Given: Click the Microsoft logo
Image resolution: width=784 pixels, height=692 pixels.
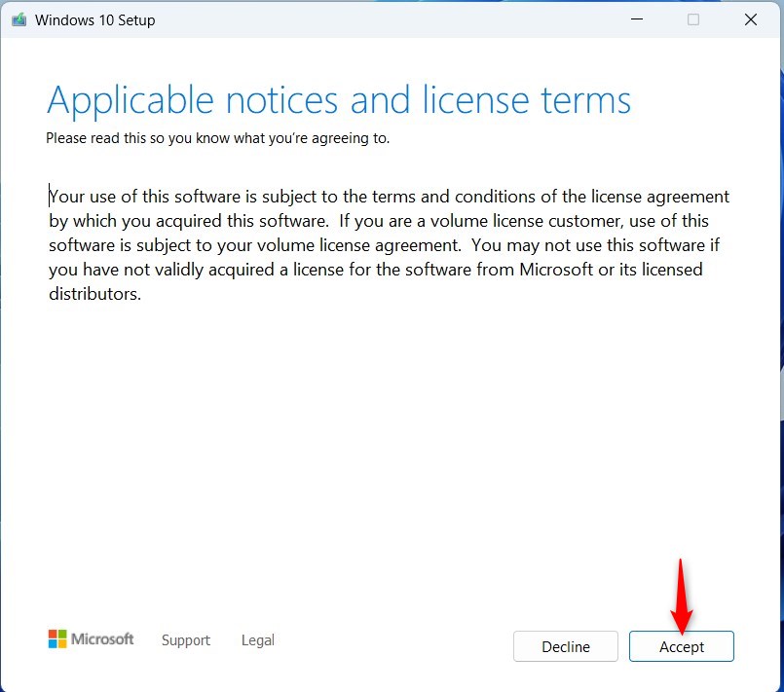Looking at the screenshot, I should [x=91, y=638].
